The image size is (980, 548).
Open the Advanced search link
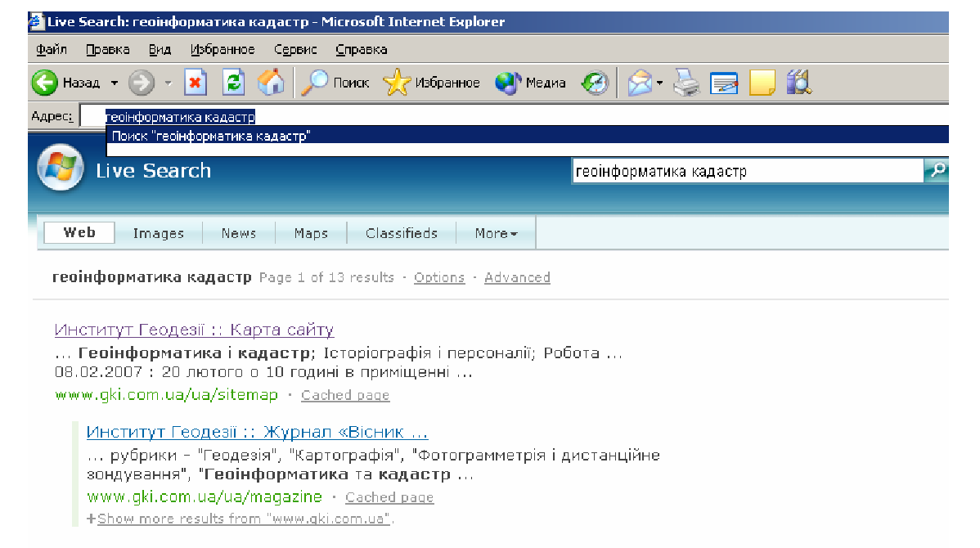point(517,277)
